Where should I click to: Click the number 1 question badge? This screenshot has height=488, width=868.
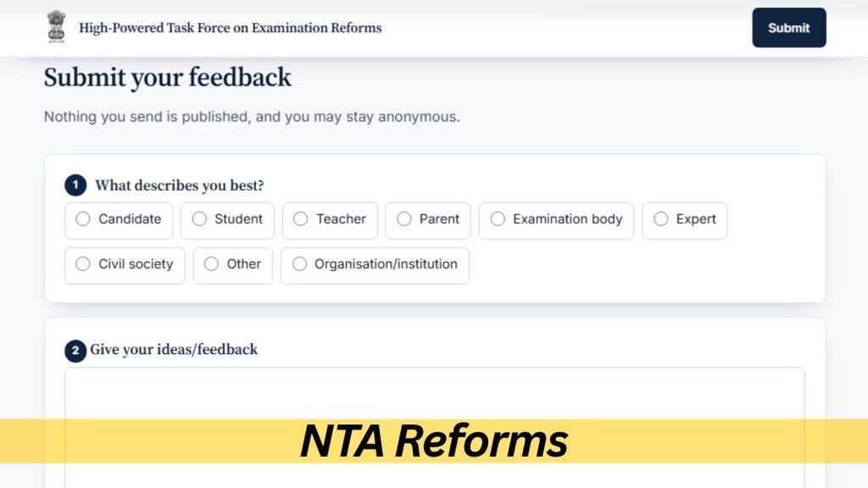(75, 185)
